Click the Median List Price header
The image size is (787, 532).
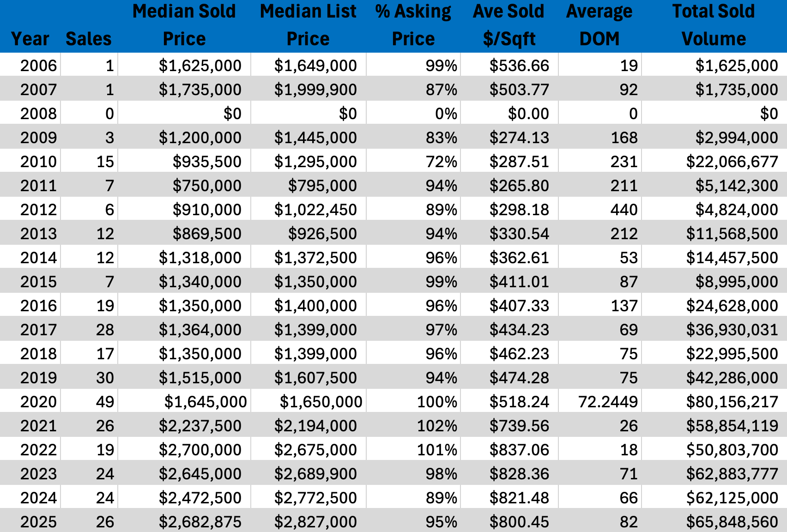pos(308,25)
